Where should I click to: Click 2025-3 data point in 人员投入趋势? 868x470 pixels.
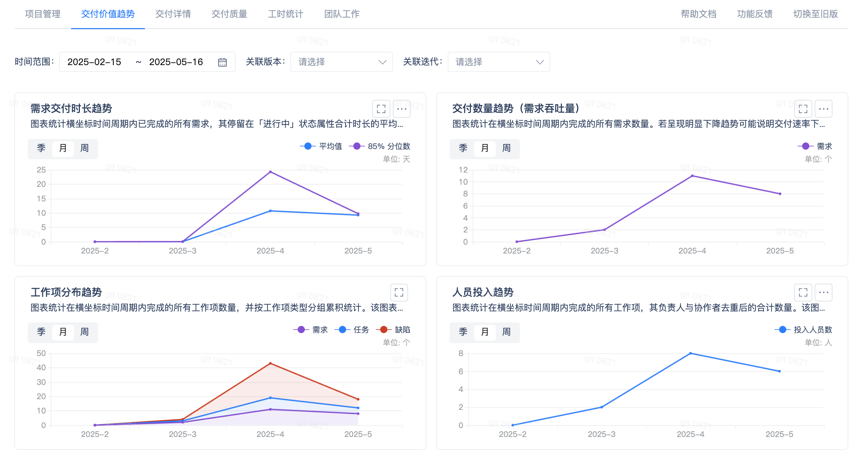602,407
